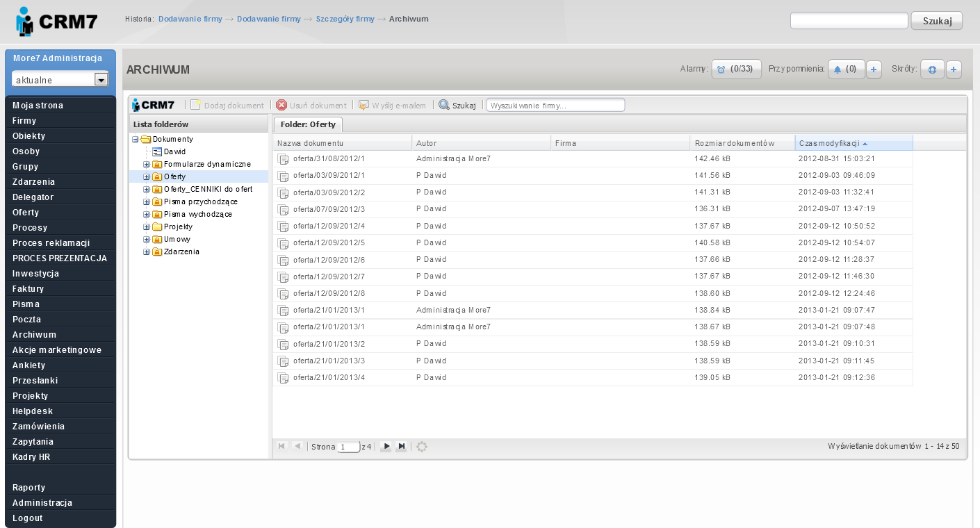Open Moja strona in sidebar menu
The image size is (980, 528).
pos(60,106)
